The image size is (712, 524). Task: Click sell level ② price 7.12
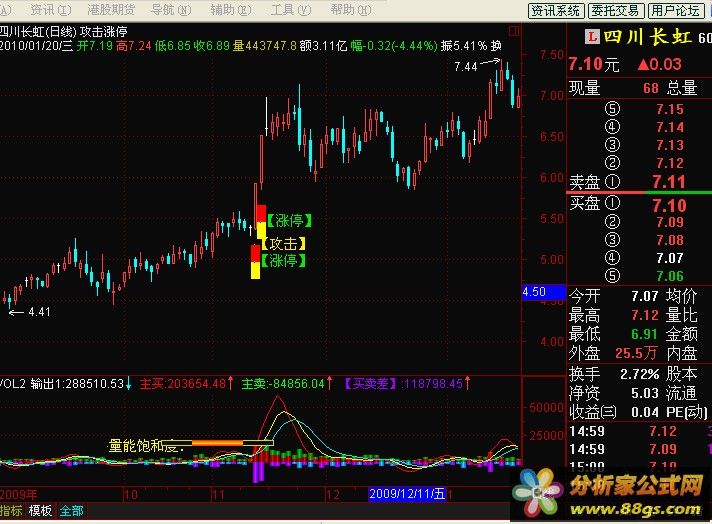(x=670, y=163)
